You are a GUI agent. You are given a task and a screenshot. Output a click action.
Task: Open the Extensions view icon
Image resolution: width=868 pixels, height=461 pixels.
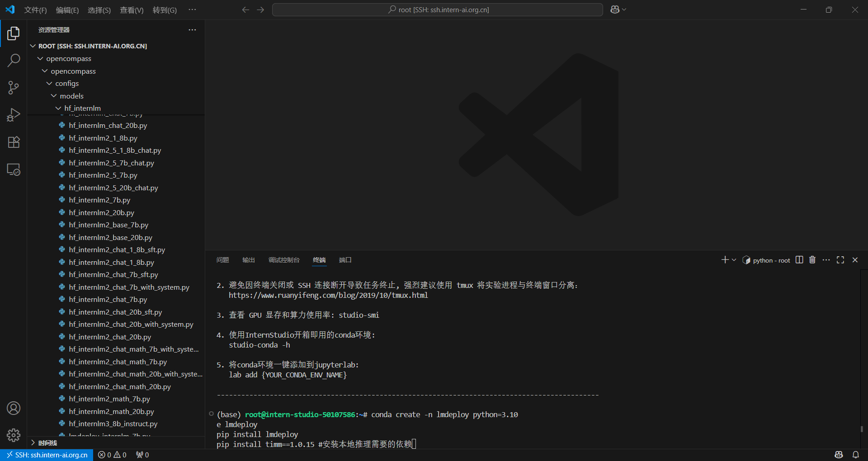[x=14, y=142]
